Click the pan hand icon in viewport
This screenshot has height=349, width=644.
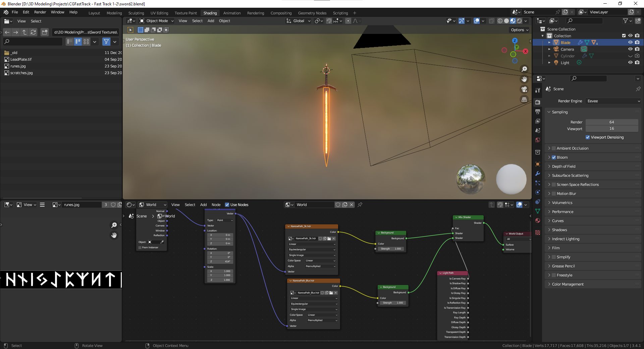(x=524, y=79)
